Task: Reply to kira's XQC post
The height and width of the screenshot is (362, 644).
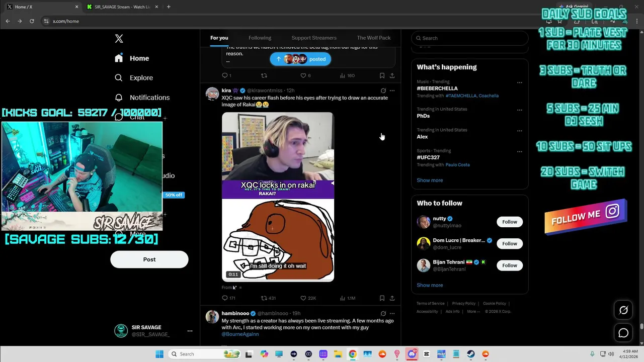Action: 228,298
